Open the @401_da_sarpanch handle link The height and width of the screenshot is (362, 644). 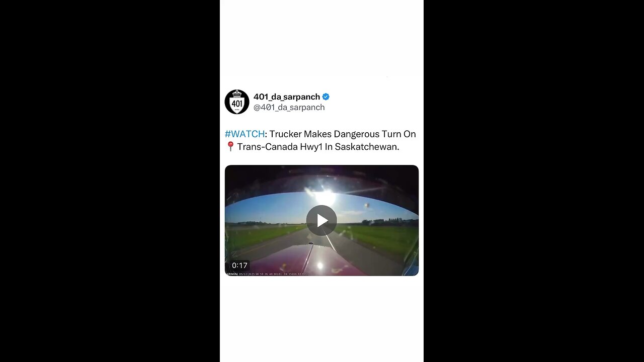point(289,108)
